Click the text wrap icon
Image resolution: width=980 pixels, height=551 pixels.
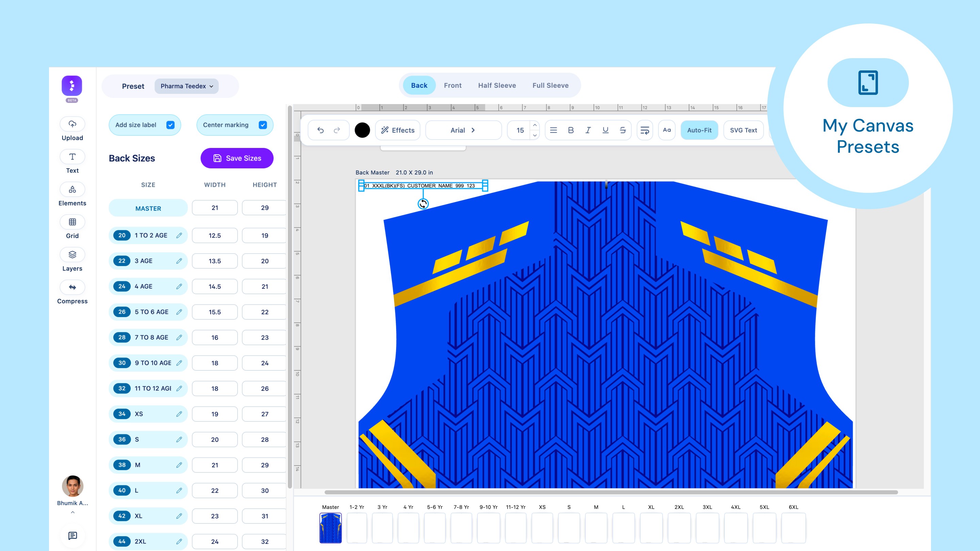[x=645, y=130]
